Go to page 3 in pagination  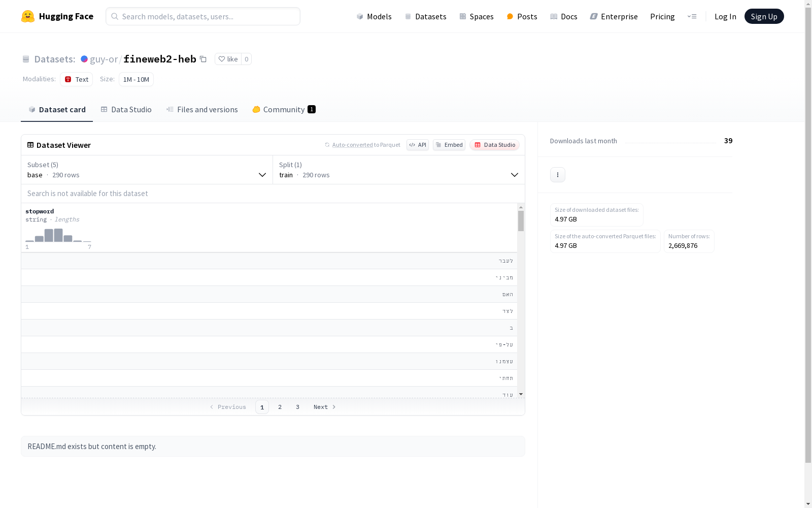297,407
